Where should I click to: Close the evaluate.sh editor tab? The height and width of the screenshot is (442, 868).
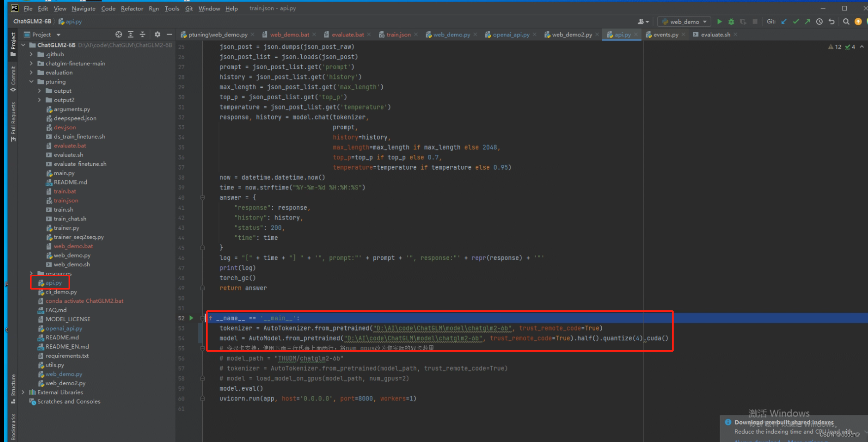[x=735, y=35]
